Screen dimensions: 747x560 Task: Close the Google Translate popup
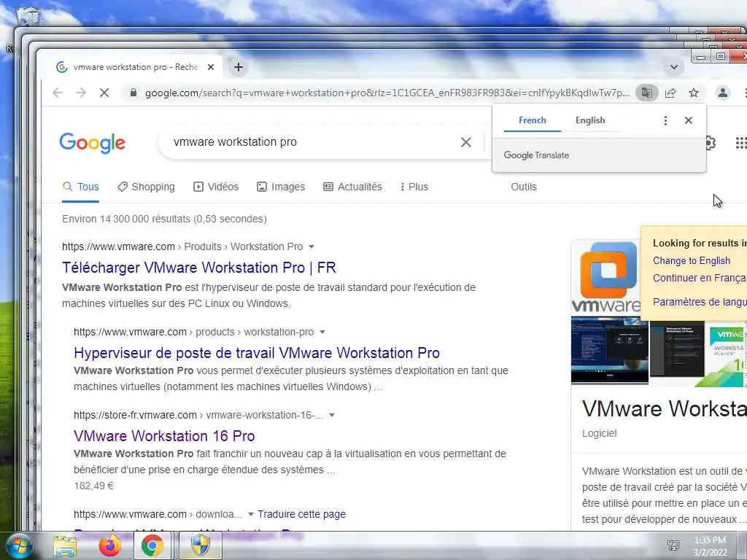(689, 120)
